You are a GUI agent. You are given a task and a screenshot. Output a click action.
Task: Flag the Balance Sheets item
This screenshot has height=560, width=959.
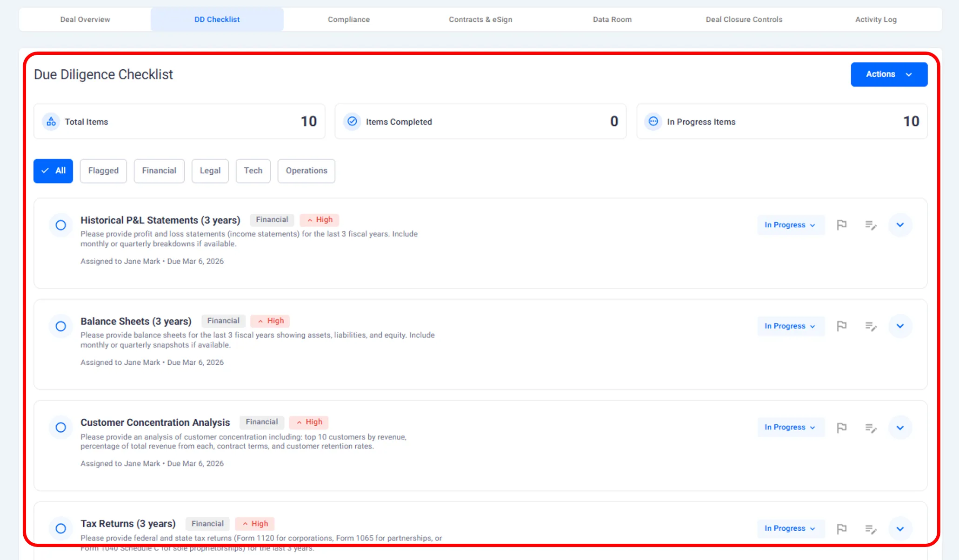tap(841, 326)
